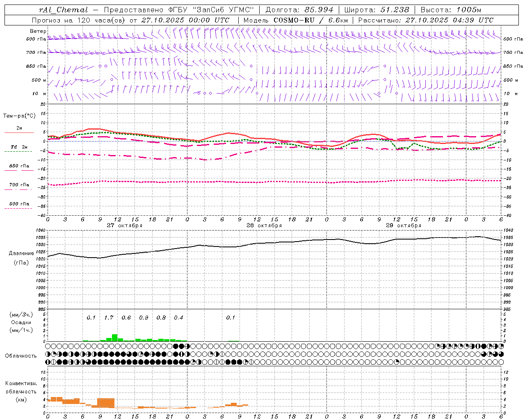Click the "Конвективн." convective cloud label
Viewport: 525px width, 420px height.
pyautogui.click(x=21, y=383)
